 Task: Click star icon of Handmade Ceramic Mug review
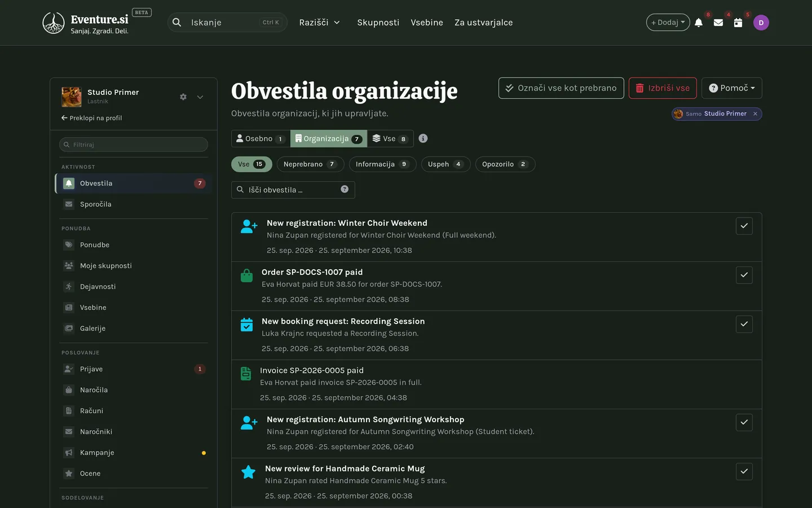[x=248, y=472]
